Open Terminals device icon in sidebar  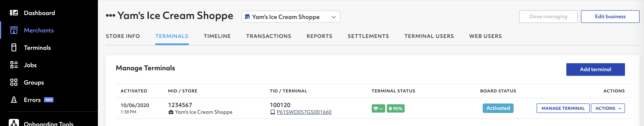click(x=14, y=48)
